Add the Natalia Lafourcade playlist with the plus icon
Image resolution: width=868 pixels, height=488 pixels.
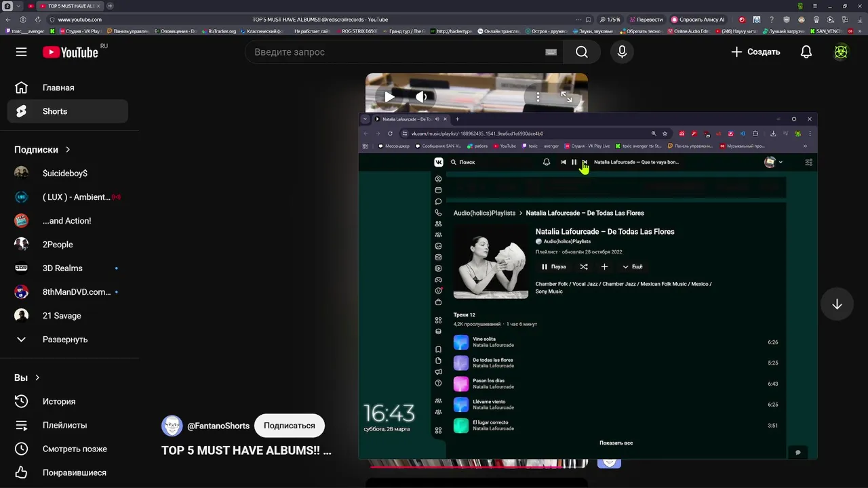tap(604, 266)
